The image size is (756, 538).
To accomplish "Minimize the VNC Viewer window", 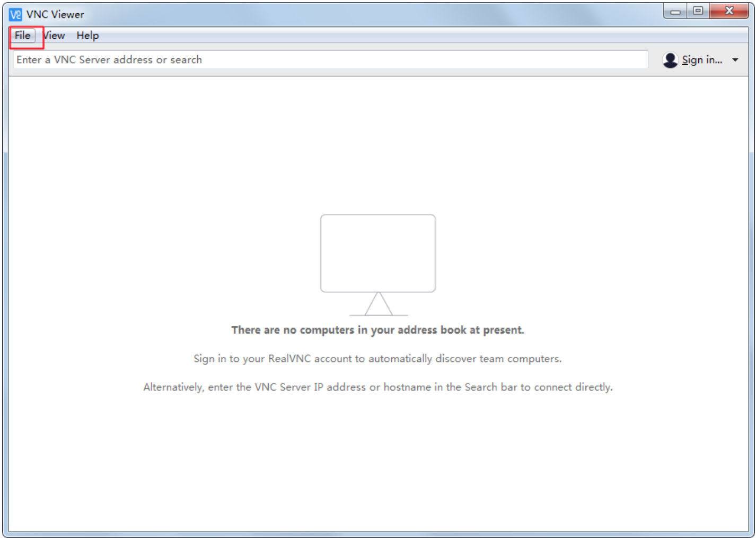I will (x=675, y=11).
